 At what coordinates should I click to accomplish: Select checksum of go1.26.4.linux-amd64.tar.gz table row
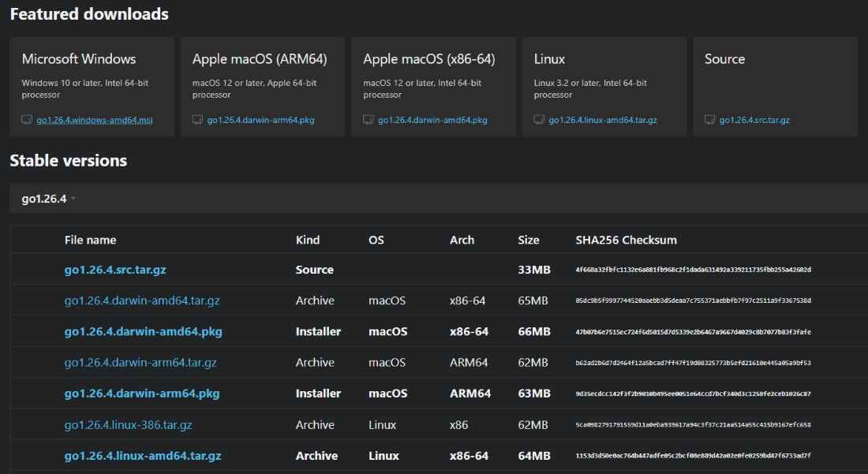[693, 456]
